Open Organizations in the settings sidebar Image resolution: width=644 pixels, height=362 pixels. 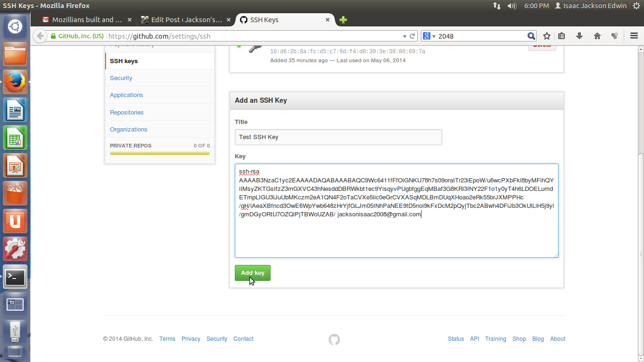click(x=160, y=129)
